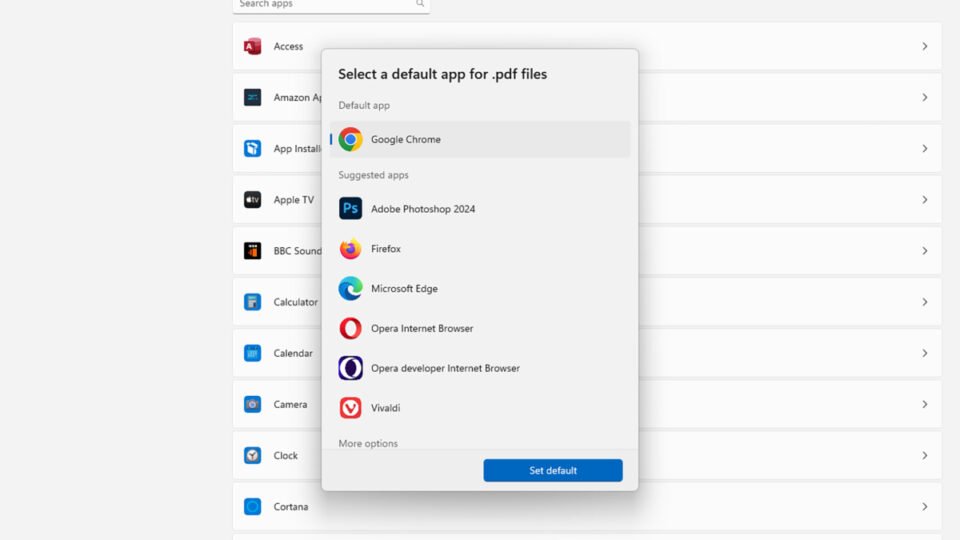Expand the Access row chevron
The width and height of the screenshot is (960, 540).
point(925,47)
